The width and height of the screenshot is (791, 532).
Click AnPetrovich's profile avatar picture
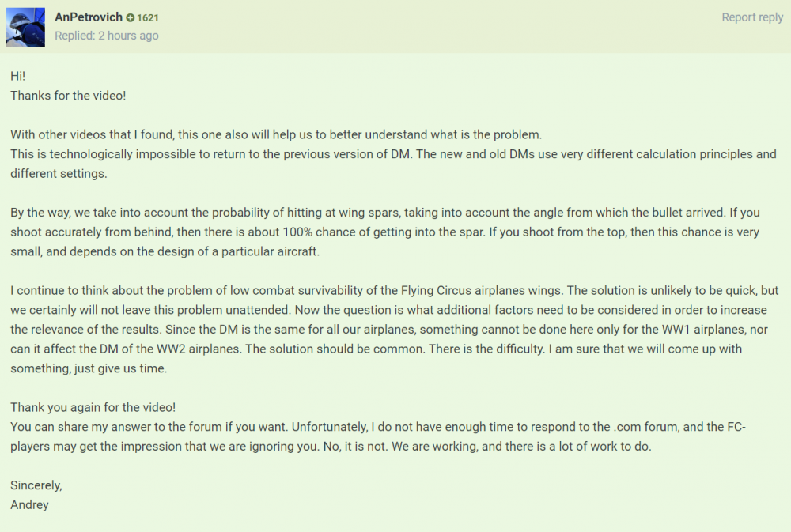(x=25, y=27)
